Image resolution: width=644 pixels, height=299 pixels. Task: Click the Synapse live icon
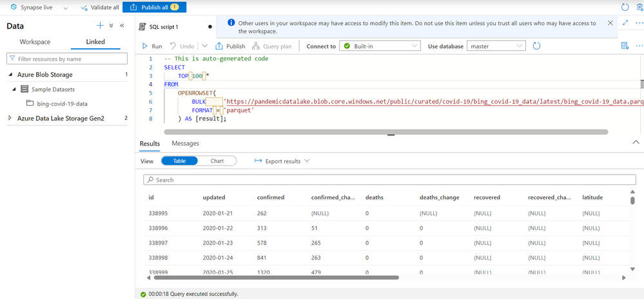coord(13,7)
